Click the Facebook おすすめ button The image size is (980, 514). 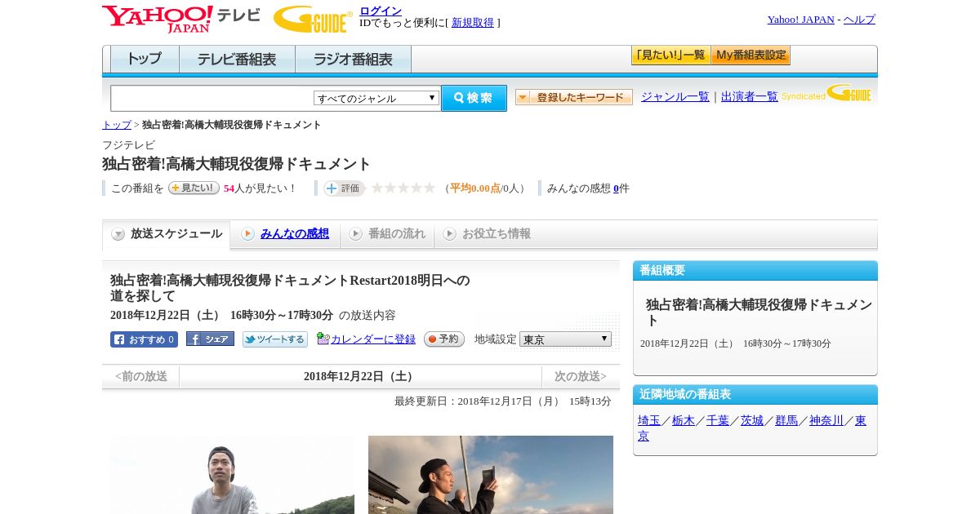click(x=144, y=339)
